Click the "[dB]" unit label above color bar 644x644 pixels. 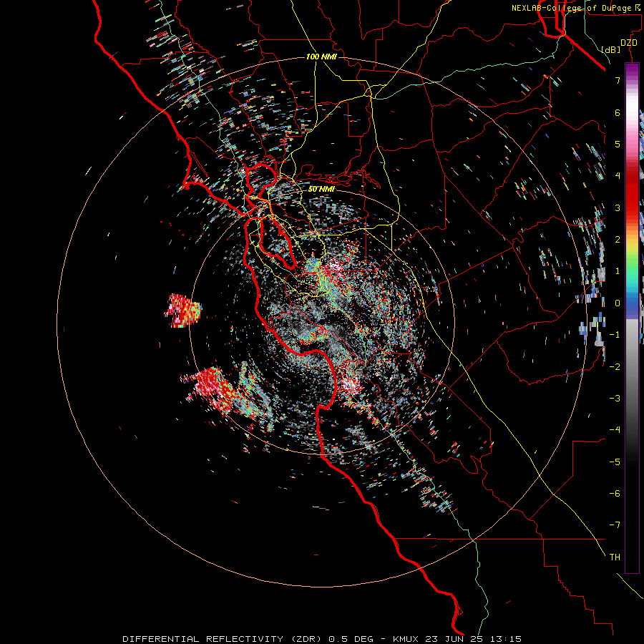point(611,49)
